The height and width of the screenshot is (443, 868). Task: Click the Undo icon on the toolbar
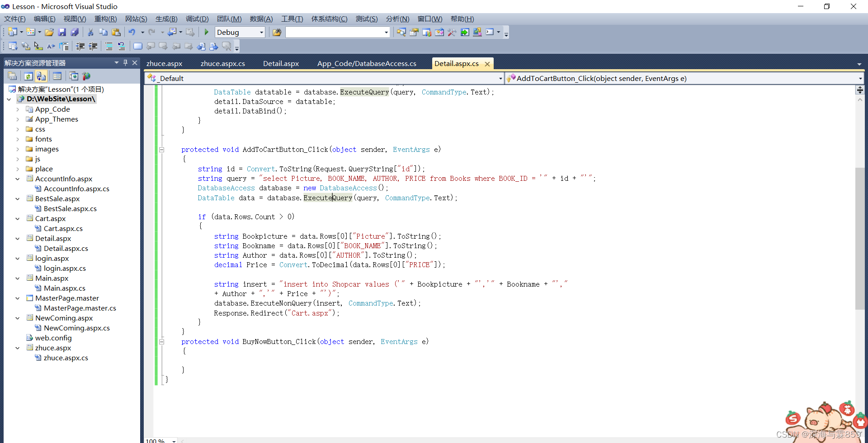pyautogui.click(x=132, y=32)
